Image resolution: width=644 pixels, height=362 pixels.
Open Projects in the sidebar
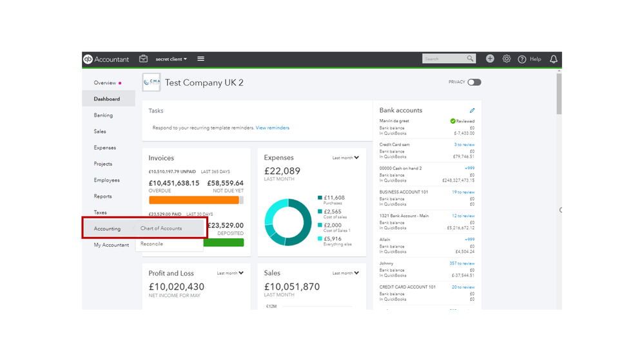(102, 164)
